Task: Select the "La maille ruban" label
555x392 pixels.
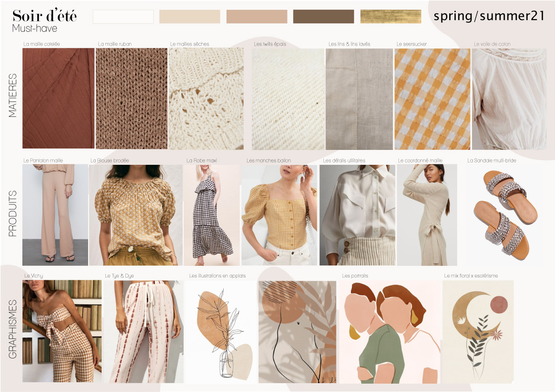Action: point(115,44)
